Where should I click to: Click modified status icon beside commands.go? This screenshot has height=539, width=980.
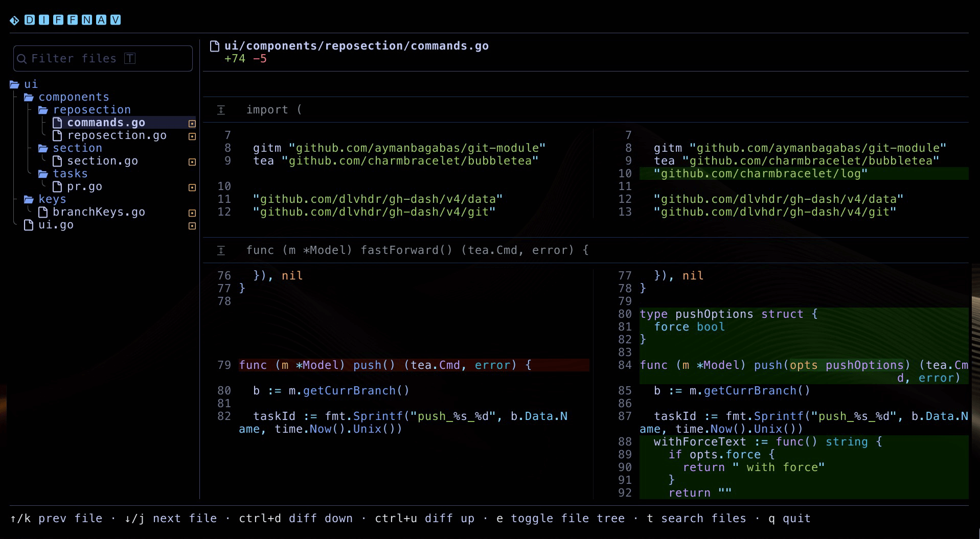192,124
